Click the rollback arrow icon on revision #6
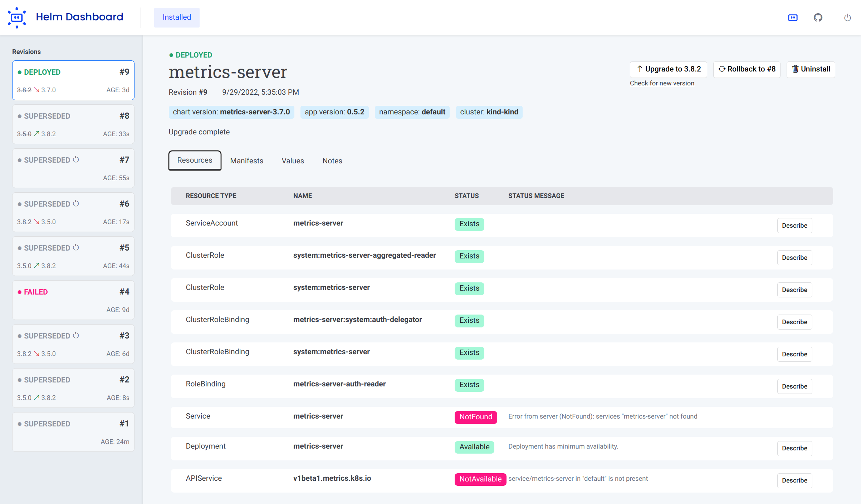Viewport: 861px width, 504px height. (x=76, y=203)
